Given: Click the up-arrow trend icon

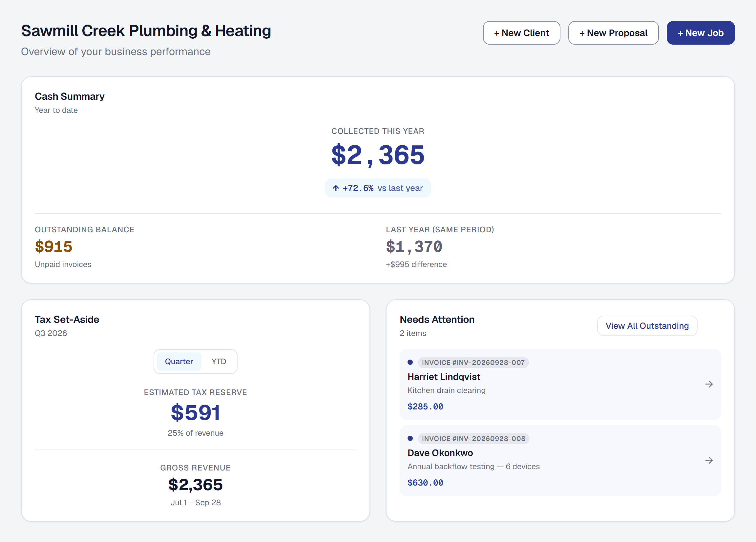Looking at the screenshot, I should coord(336,188).
